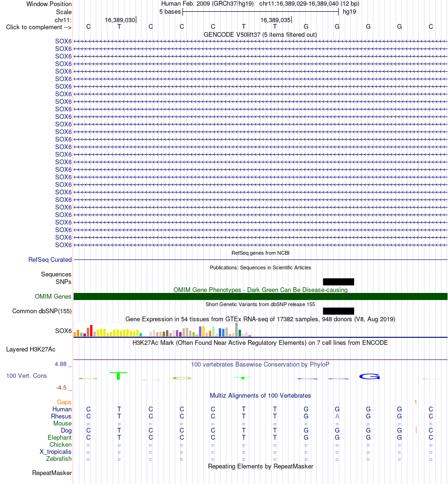The width and height of the screenshot is (448, 484).
Task: Click the X_tropicalis alignment row label
Action: tap(56, 451)
